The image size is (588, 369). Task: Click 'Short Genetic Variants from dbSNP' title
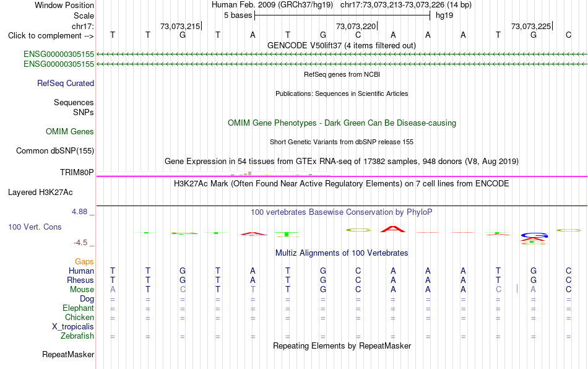342,142
